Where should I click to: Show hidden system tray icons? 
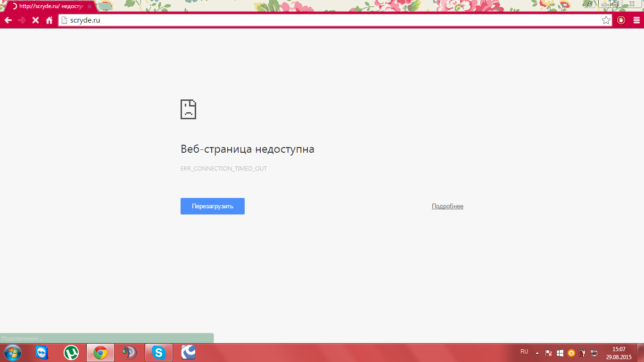tap(537, 353)
